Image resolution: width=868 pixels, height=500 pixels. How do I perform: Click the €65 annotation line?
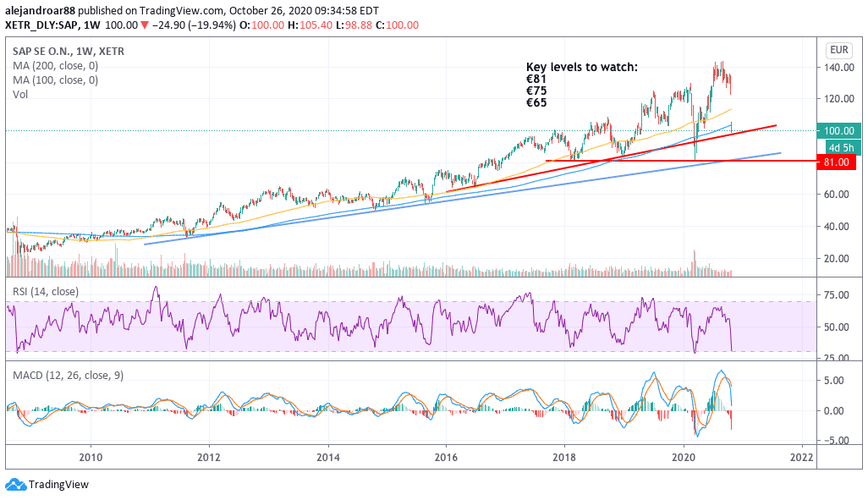click(536, 102)
